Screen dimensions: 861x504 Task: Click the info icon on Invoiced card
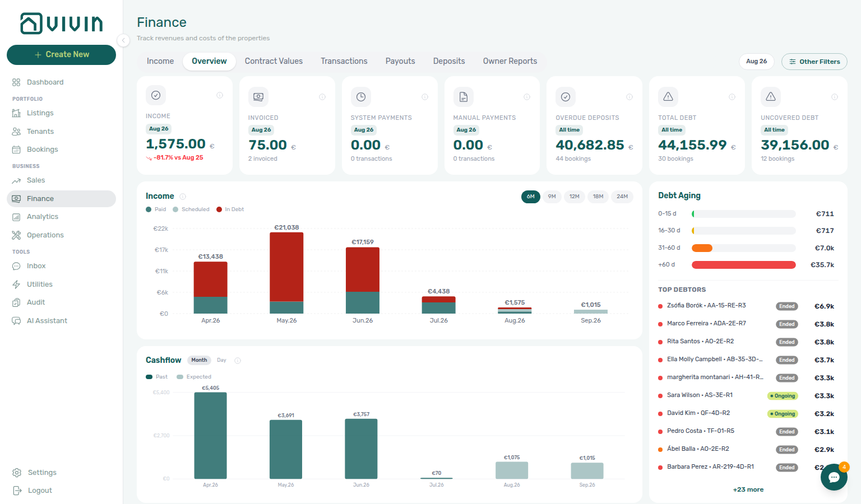322,97
